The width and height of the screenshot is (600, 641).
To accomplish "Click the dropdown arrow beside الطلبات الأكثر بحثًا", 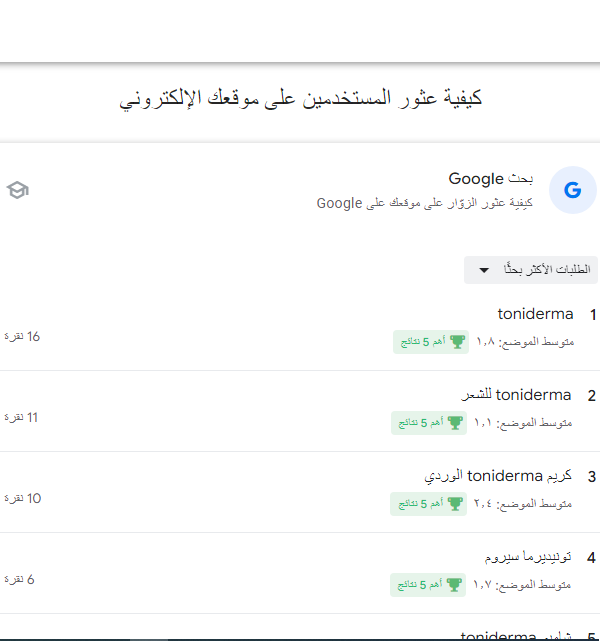I will point(484,270).
